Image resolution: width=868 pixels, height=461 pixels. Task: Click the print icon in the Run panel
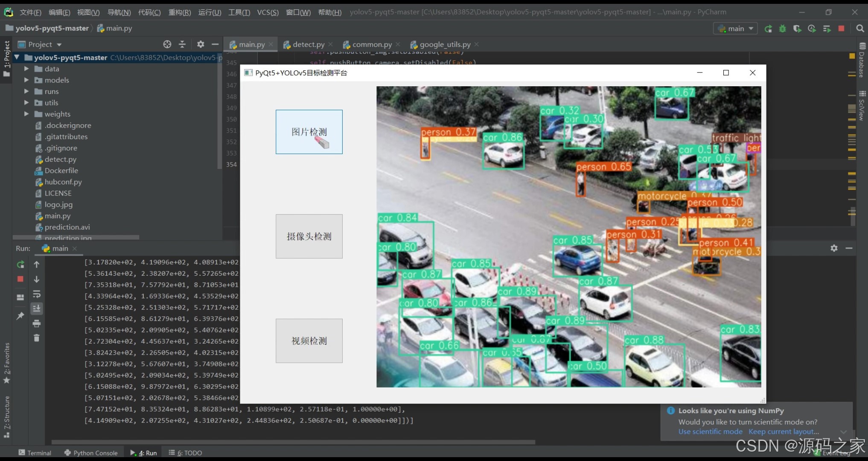point(37,324)
